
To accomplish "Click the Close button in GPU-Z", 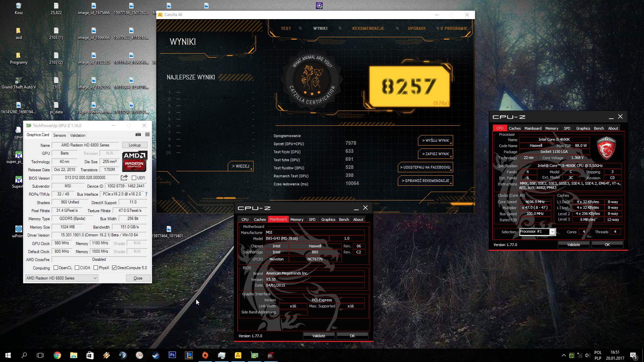I will [138, 278].
